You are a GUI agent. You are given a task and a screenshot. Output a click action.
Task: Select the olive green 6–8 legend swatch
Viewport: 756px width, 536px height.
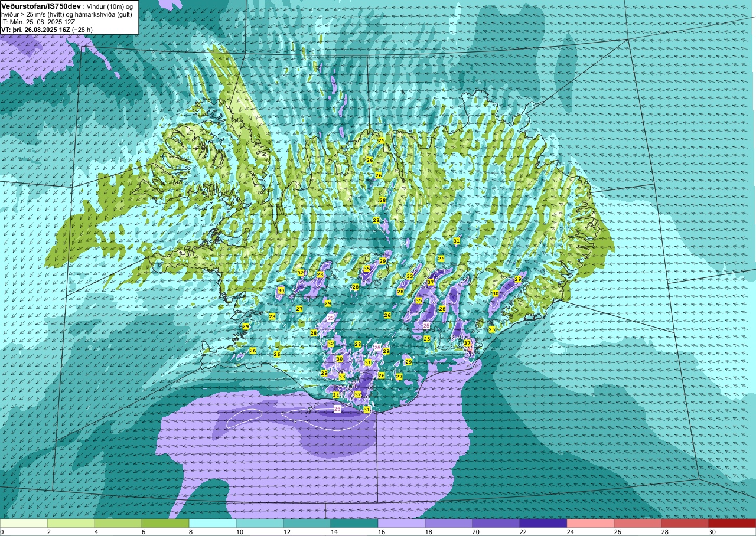point(165,523)
